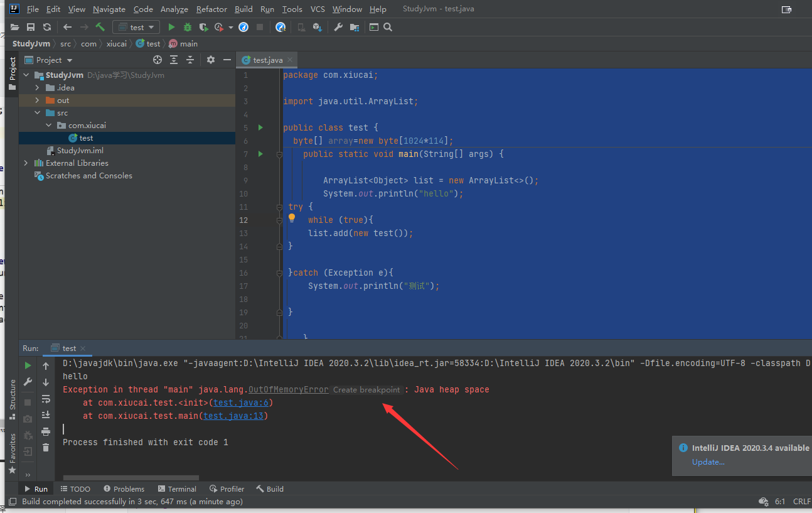Open the Profiler tool window tab

pyautogui.click(x=227, y=489)
